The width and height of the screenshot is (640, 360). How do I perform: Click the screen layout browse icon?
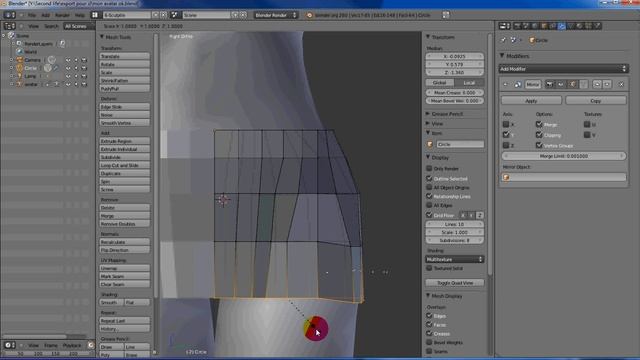95,15
